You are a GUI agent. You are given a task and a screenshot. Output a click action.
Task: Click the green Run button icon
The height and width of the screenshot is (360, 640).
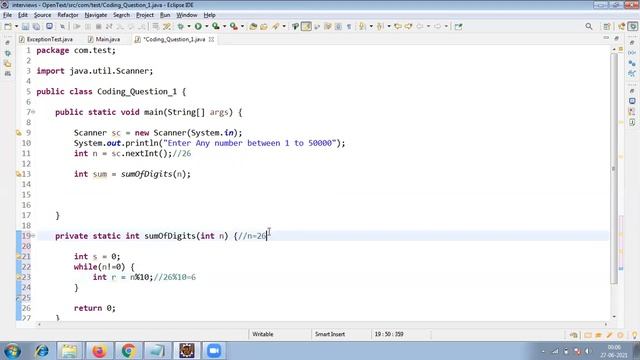(198, 27)
